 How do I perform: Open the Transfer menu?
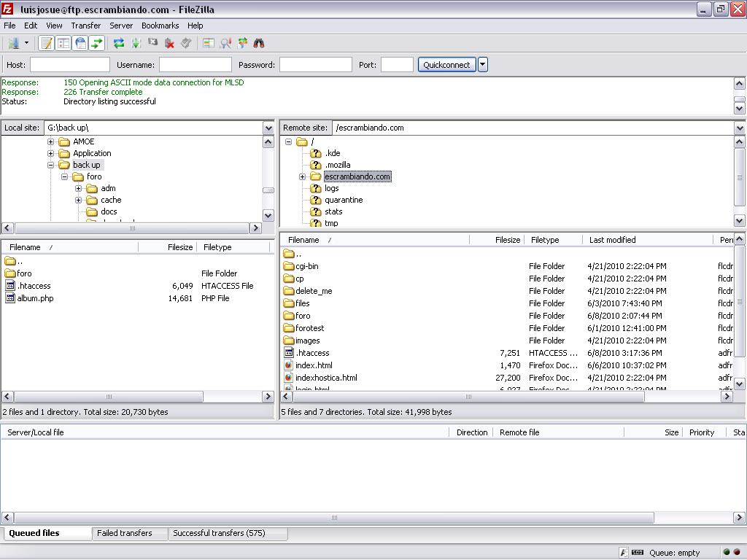click(x=86, y=26)
